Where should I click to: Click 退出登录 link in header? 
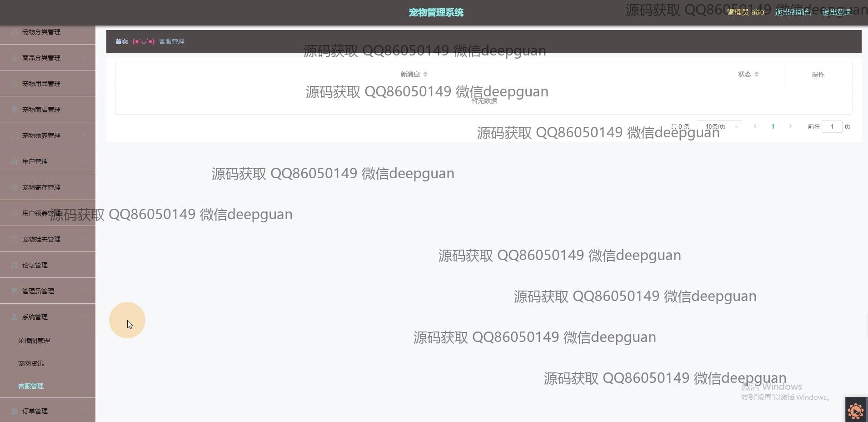click(x=837, y=12)
